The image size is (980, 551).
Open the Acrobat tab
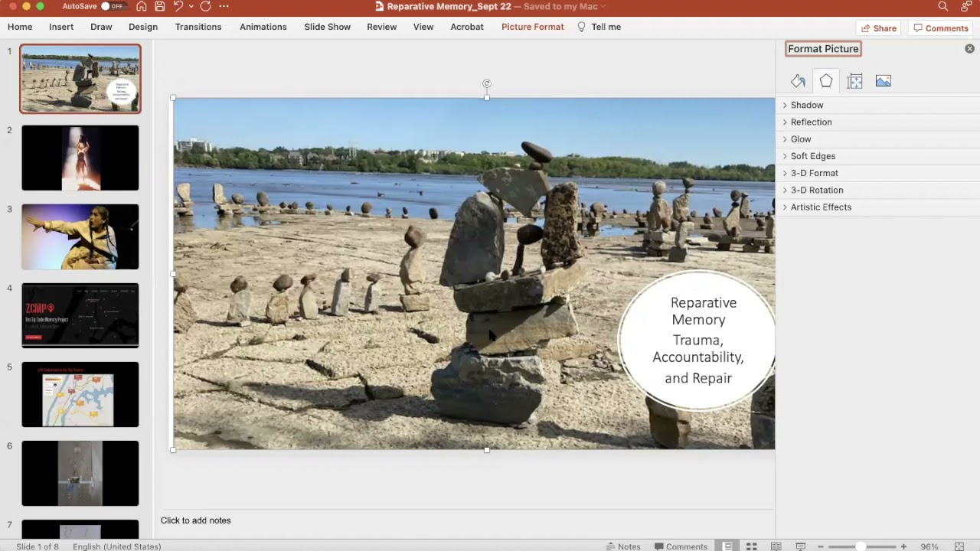[x=467, y=27]
